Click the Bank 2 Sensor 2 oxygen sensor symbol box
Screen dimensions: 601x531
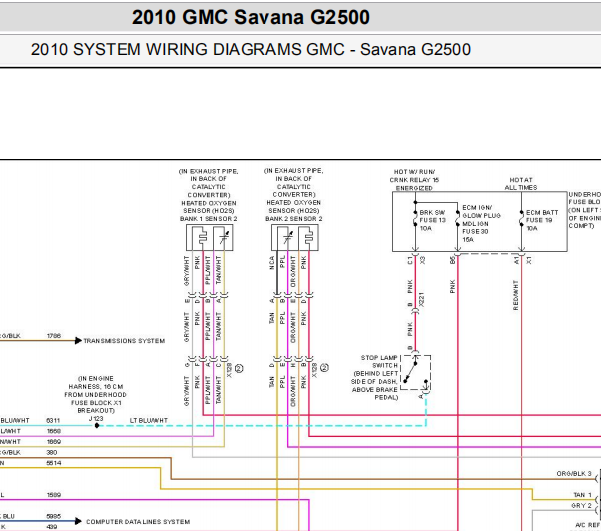[295, 238]
